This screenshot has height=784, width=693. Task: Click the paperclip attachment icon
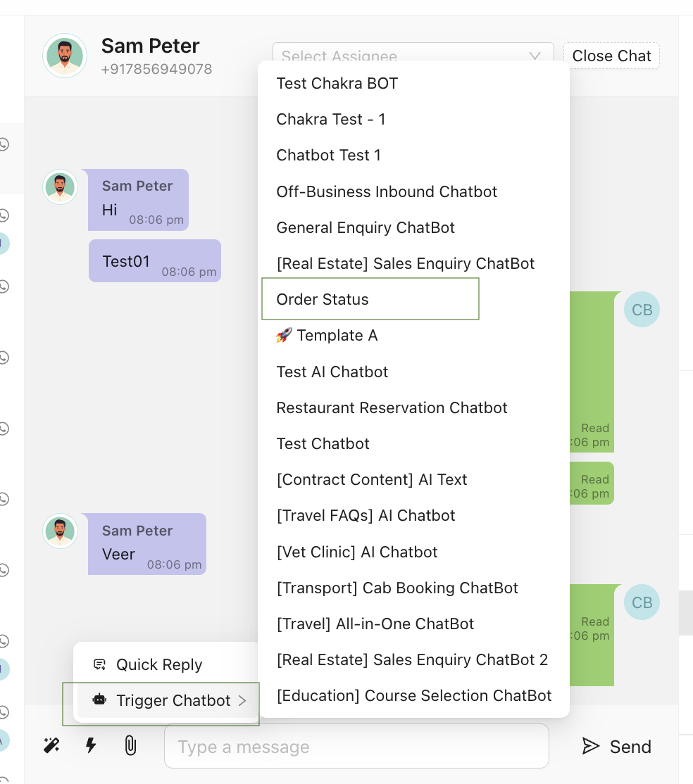(x=130, y=746)
